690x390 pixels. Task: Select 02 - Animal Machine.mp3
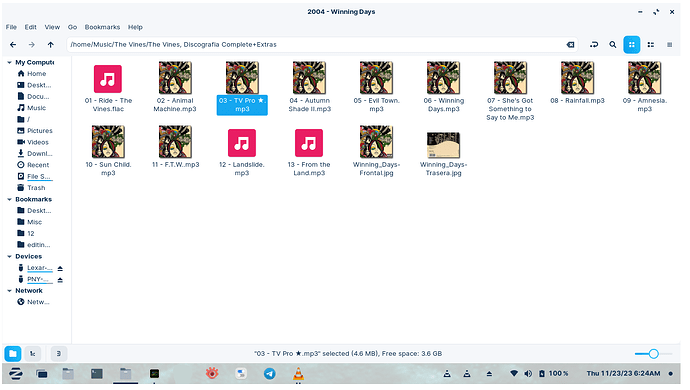pyautogui.click(x=175, y=87)
